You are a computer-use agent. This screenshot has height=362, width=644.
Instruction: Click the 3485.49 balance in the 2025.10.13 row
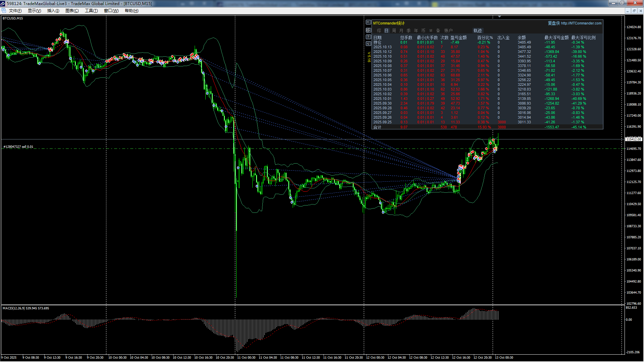524,47
